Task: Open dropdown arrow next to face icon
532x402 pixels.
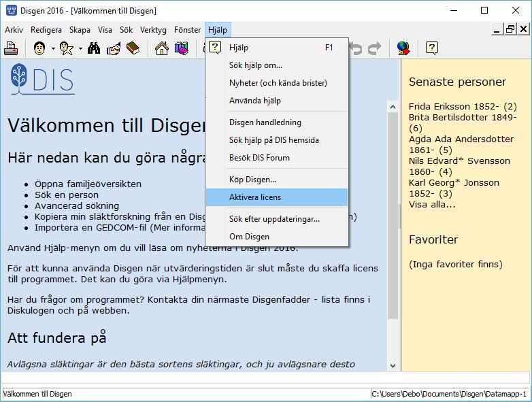Action: [x=53, y=48]
